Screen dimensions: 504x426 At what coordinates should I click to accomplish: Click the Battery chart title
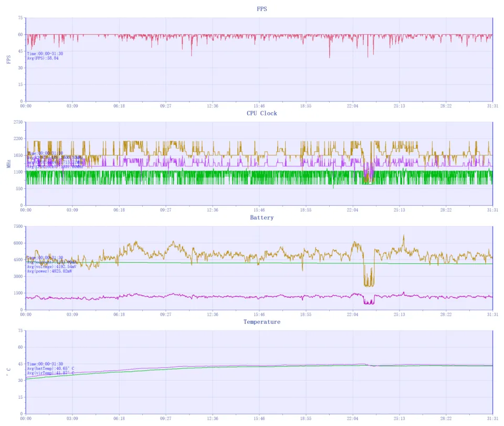click(x=261, y=217)
